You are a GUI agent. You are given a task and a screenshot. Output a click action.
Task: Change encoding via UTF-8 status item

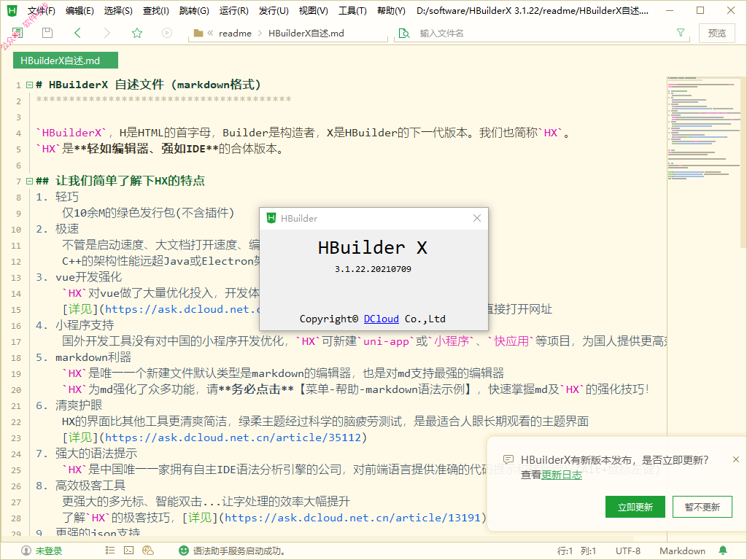[x=628, y=551]
